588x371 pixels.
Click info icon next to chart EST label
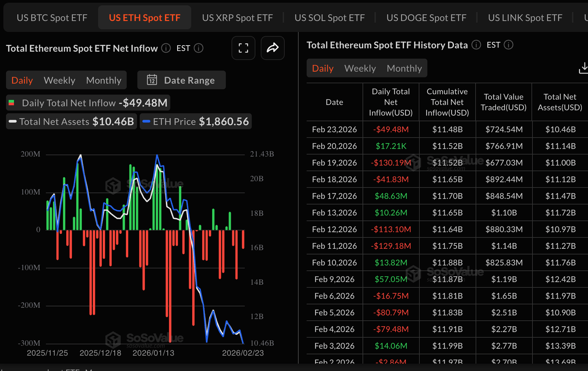[198, 48]
